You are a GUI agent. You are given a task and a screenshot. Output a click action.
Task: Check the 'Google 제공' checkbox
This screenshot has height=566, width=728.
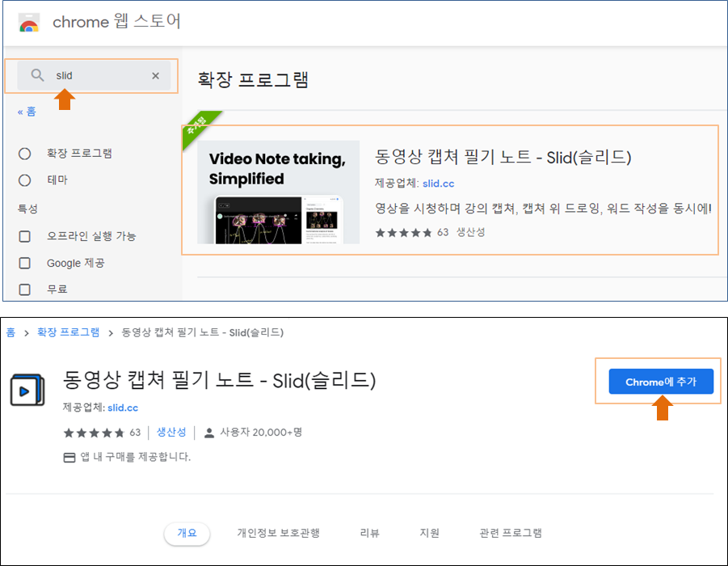point(24,263)
